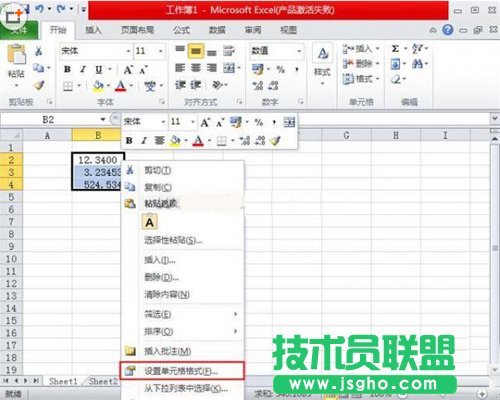500x400 pixels.
Task: Switch to the Sheet2 worksheet tab
Action: [x=103, y=381]
